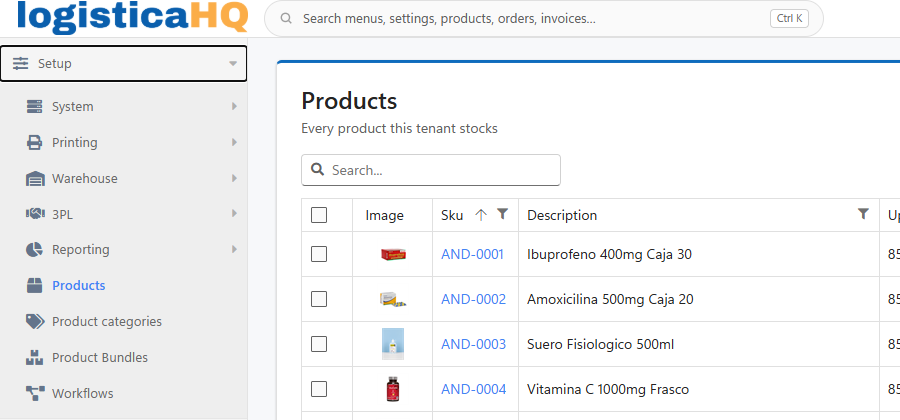The height and width of the screenshot is (420, 900).
Task: Select the AND-0004 row checkbox
Action: click(319, 389)
